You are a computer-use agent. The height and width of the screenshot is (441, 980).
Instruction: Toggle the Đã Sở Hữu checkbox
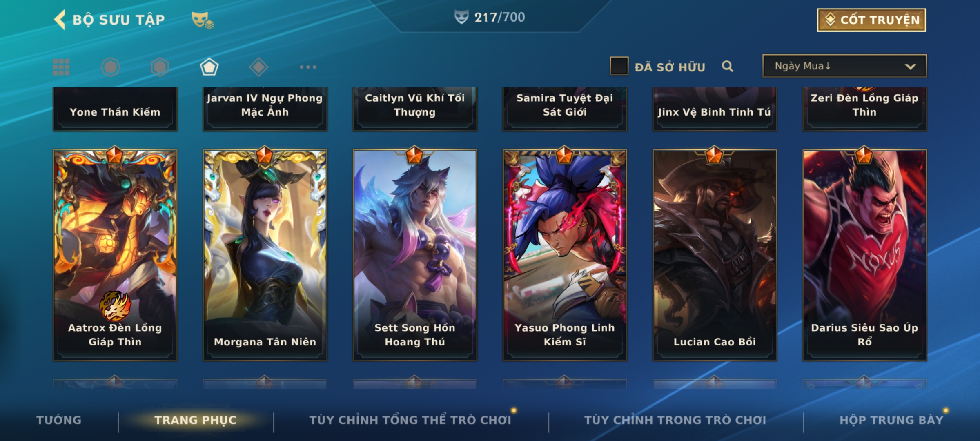(619, 66)
